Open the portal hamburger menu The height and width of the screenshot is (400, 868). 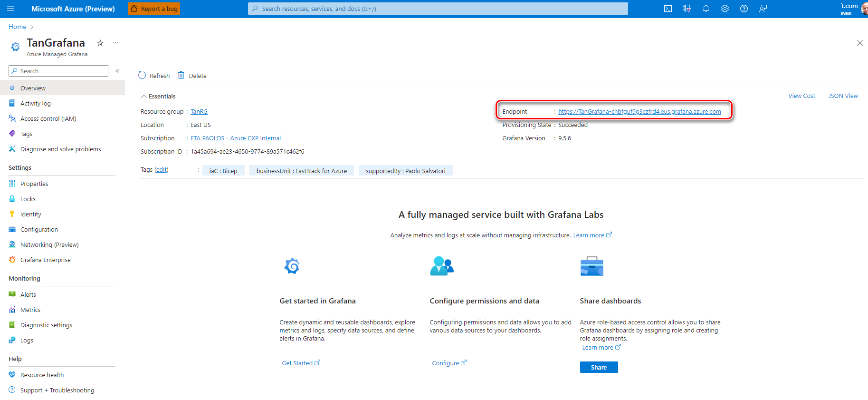[10, 9]
